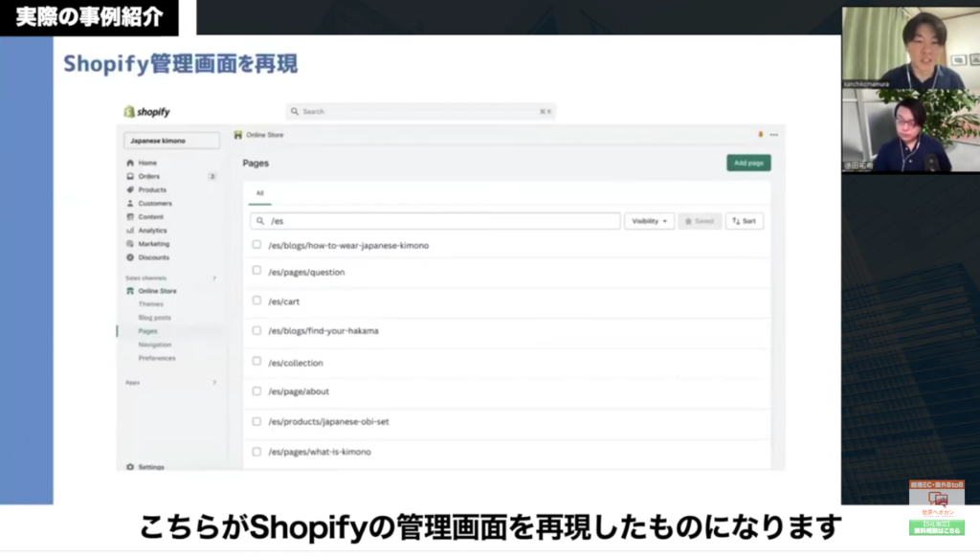Image resolution: width=980 pixels, height=557 pixels.
Task: Click the Products tag icon
Action: 130,189
